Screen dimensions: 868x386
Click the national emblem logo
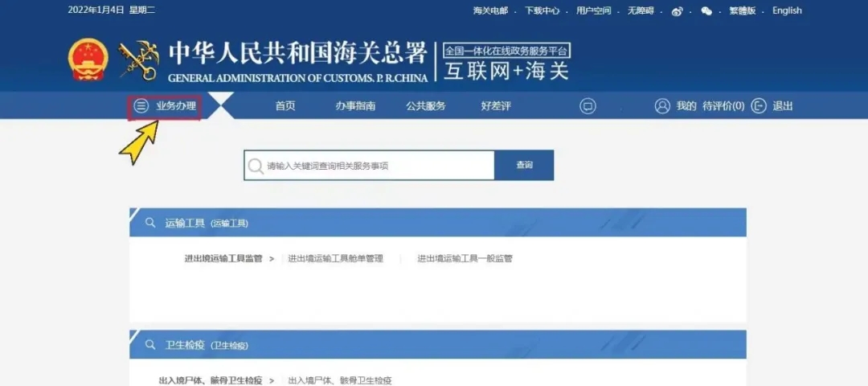point(88,60)
